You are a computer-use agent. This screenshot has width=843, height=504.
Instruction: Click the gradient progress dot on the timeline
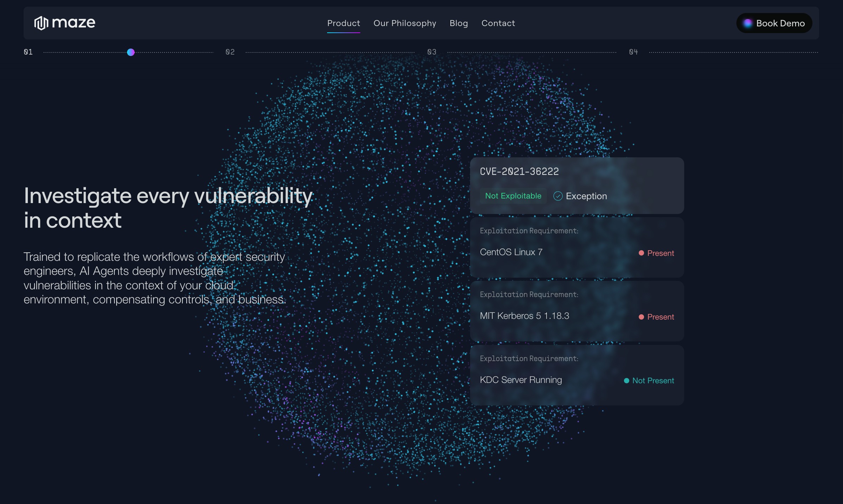click(x=131, y=52)
